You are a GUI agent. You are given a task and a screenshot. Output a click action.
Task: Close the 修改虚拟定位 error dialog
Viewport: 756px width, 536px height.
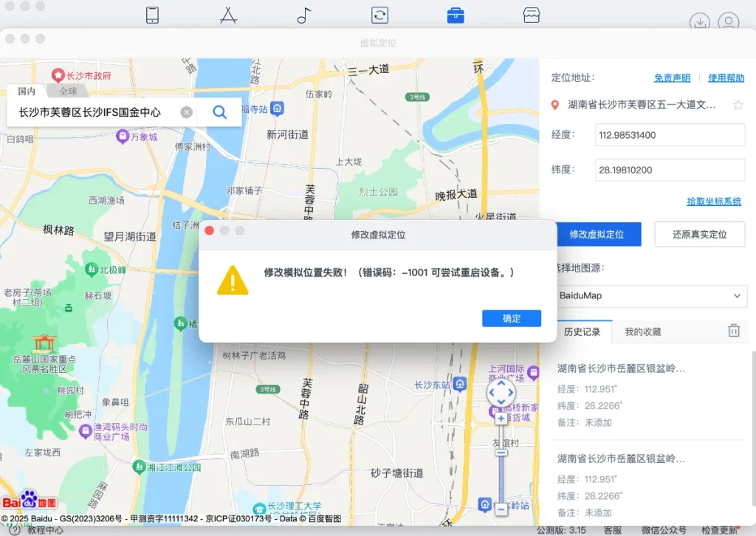[x=209, y=230]
